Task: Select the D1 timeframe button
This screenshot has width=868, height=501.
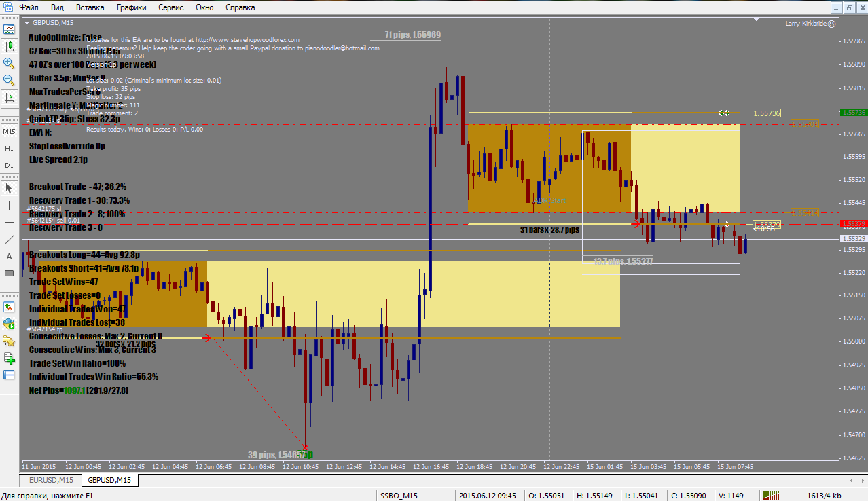Action: [x=10, y=165]
